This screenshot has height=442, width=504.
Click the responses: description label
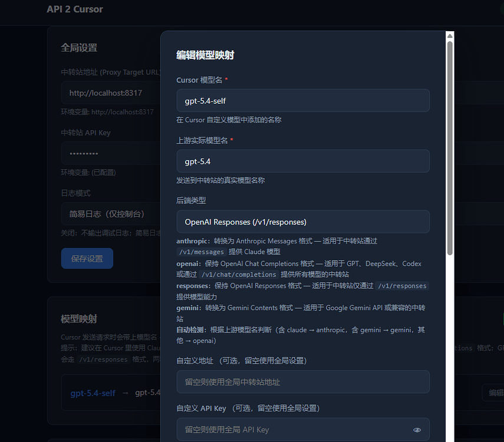tap(193, 286)
